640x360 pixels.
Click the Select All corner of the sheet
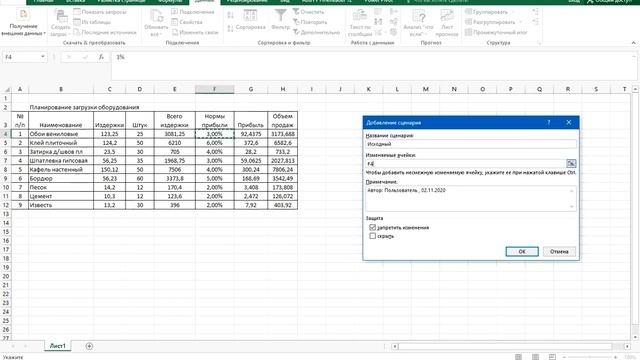(x=7, y=89)
